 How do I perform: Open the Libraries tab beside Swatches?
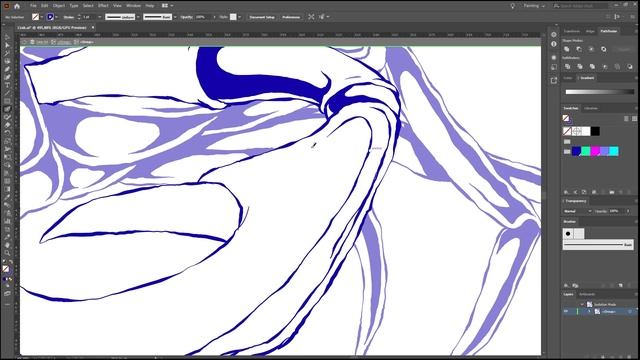click(x=591, y=108)
